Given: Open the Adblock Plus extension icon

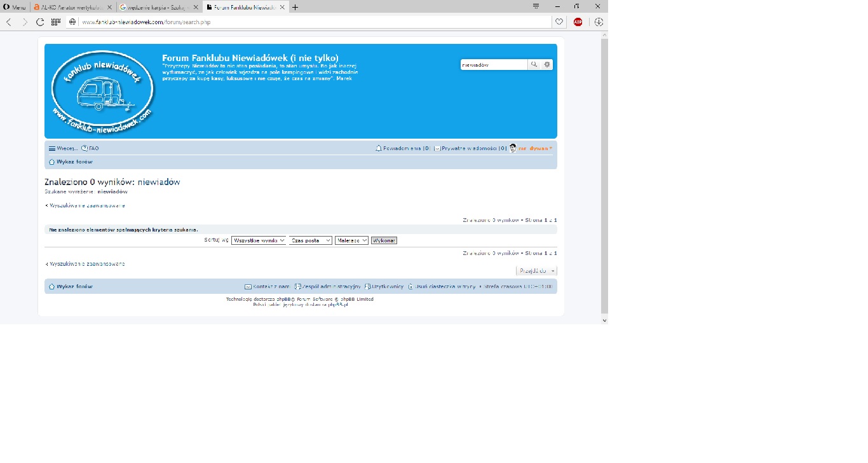Looking at the screenshot, I should (578, 22).
